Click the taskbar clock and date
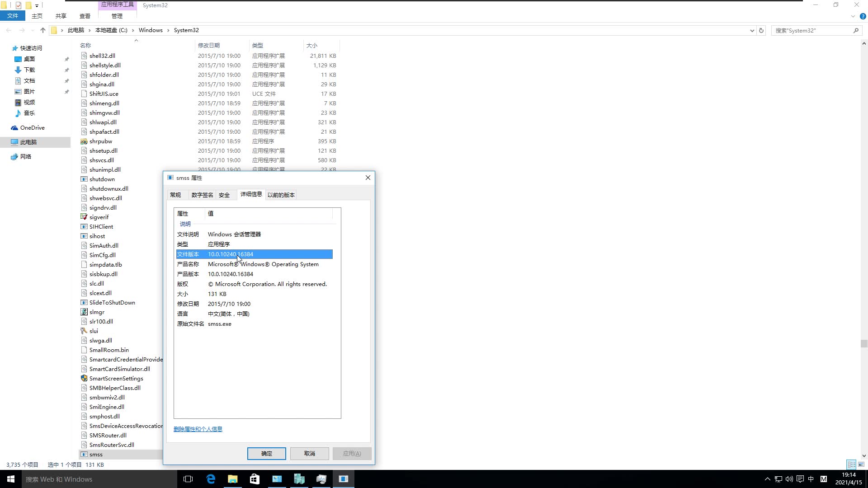Screen dimensions: 868x488 point(849,479)
